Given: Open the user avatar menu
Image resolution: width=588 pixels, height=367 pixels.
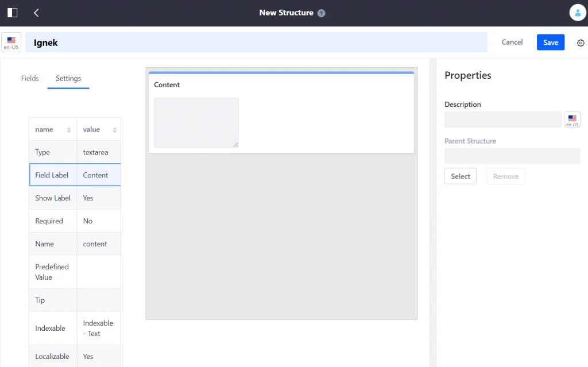Looking at the screenshot, I should [x=578, y=13].
